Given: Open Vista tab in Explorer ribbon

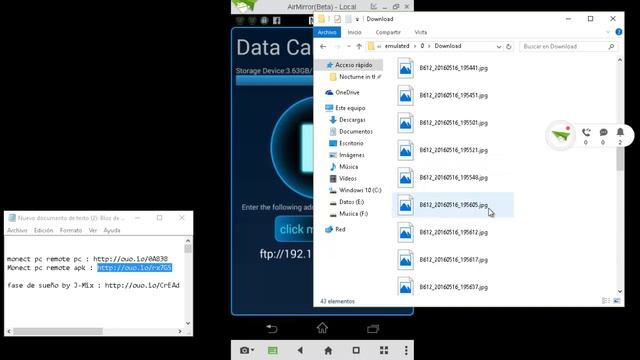Looking at the screenshot, I should point(420,32).
